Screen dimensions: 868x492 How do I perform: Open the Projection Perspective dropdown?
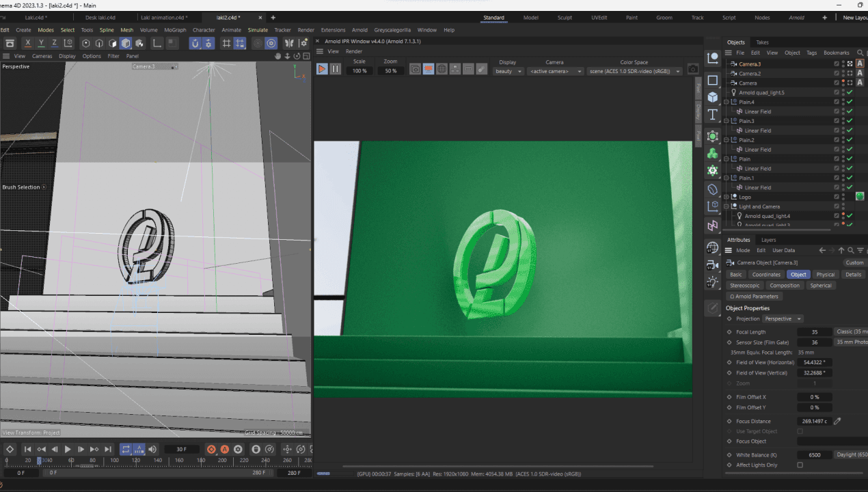coord(783,319)
